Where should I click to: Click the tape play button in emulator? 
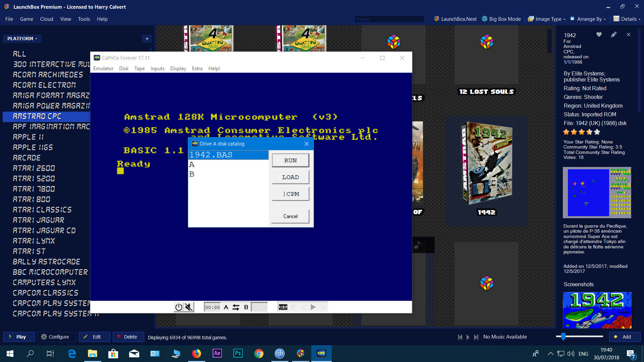313,307
